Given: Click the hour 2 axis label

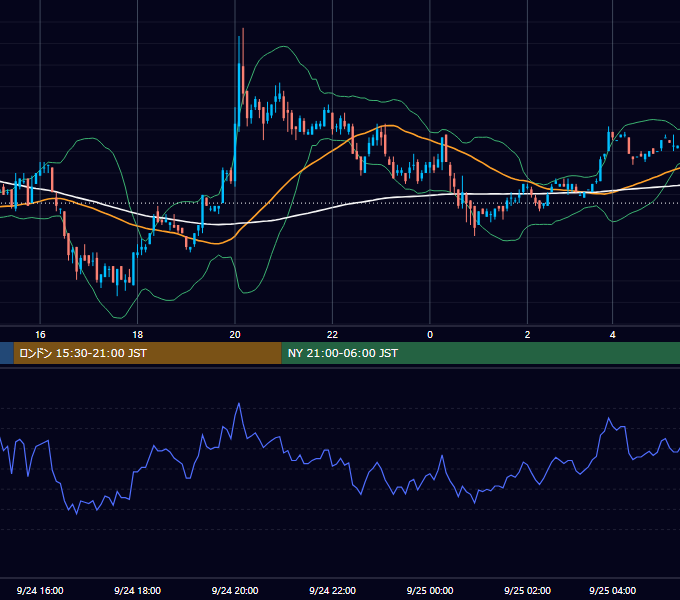Looking at the screenshot, I should point(527,334).
